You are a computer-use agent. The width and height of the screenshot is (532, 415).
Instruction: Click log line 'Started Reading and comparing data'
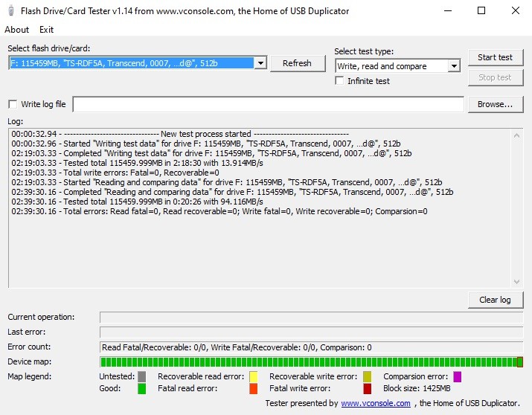tap(227, 182)
